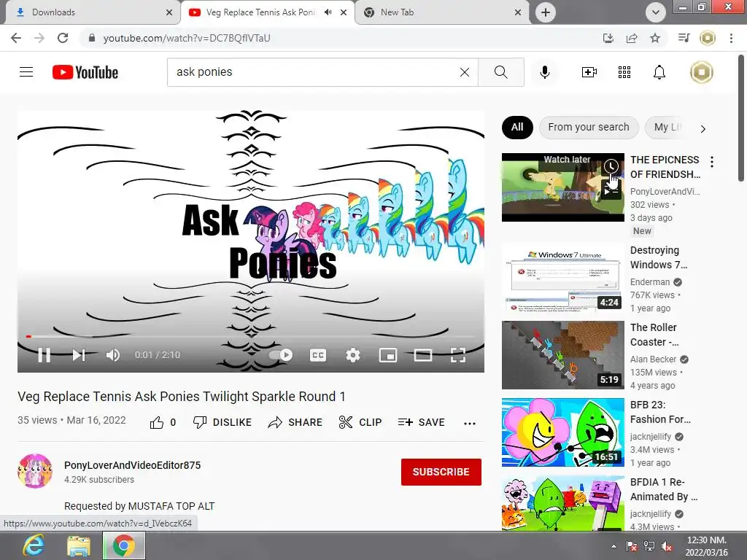747x560 pixels.
Task: Pause the video
Action: point(44,355)
